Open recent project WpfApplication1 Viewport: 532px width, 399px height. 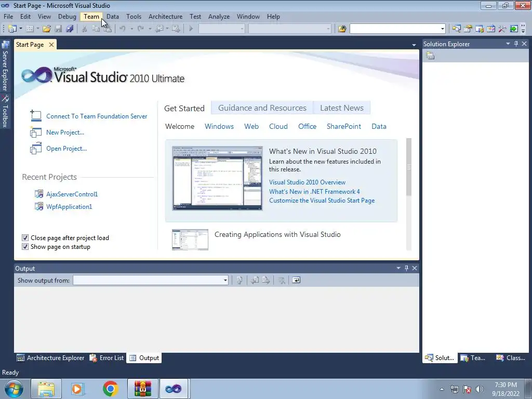[69, 207]
